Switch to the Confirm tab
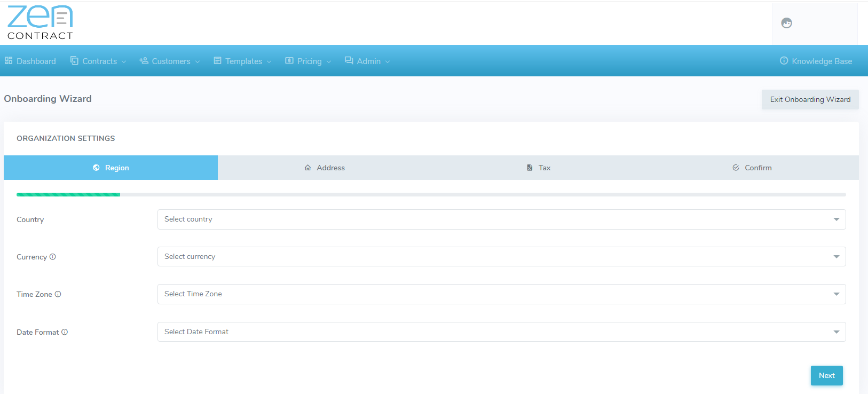Image resolution: width=868 pixels, height=394 pixels. point(752,168)
